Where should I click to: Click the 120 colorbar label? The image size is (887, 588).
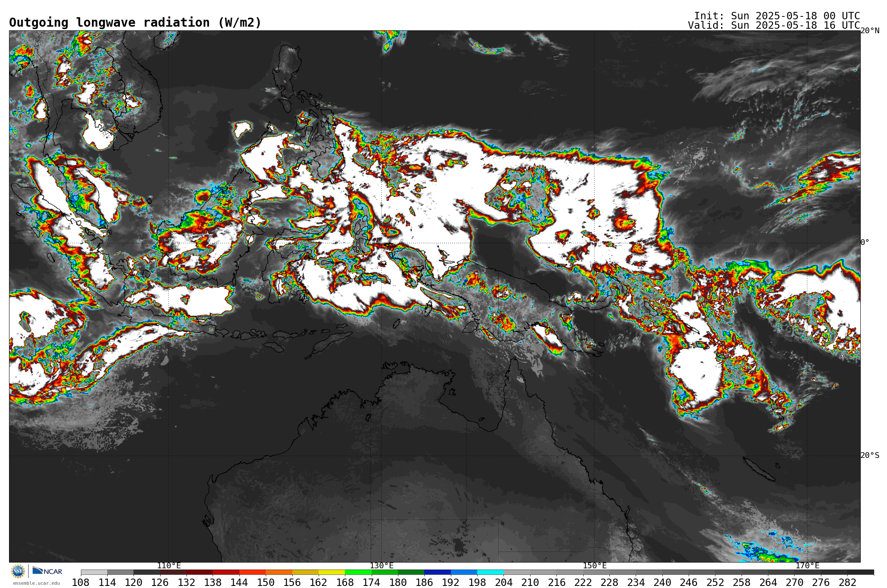click(133, 583)
